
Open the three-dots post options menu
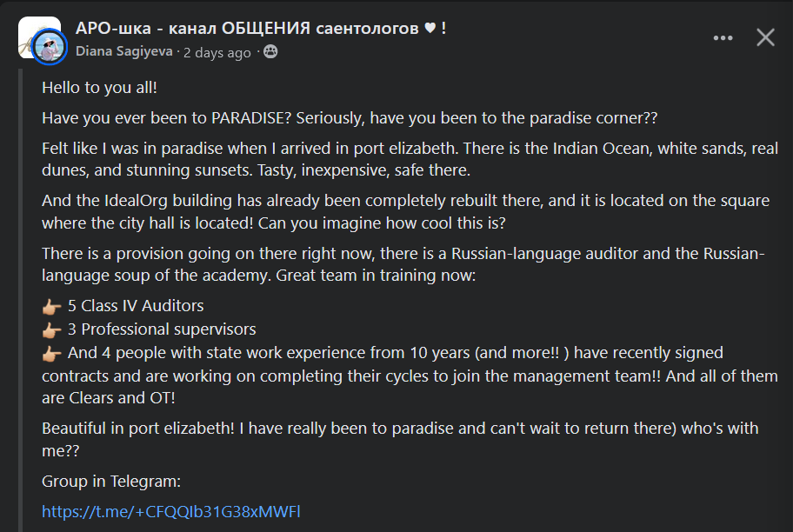[723, 37]
